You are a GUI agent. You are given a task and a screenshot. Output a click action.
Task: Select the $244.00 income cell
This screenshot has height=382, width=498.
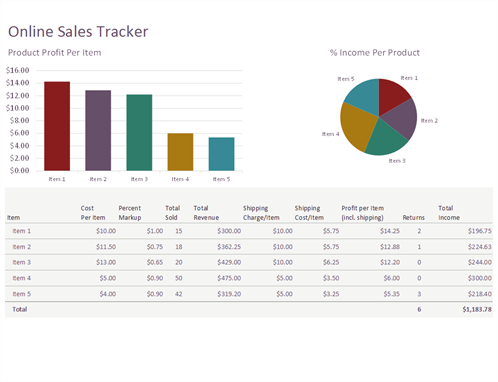click(x=480, y=262)
